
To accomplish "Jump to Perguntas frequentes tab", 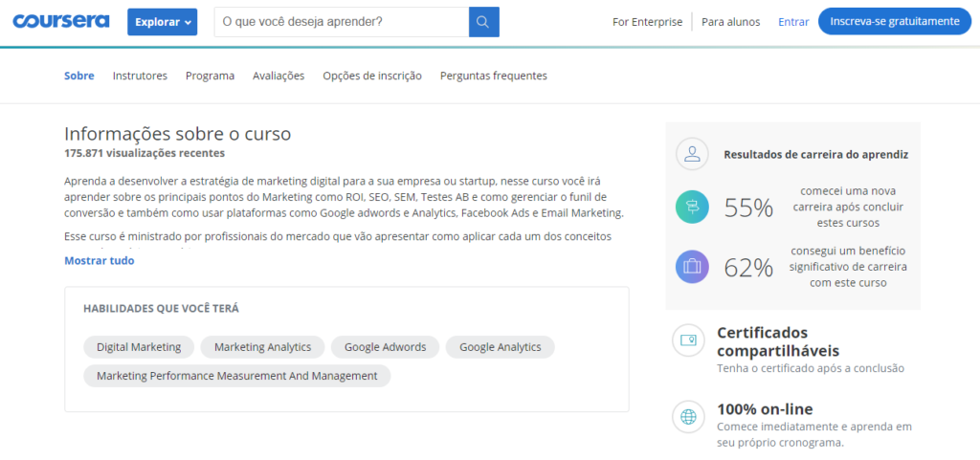I will [494, 76].
